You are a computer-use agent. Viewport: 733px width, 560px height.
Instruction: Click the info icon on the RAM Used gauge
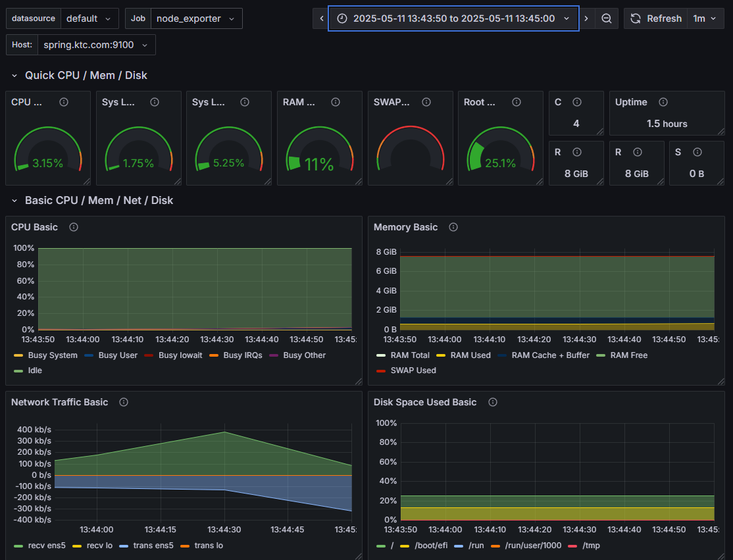coord(336,102)
